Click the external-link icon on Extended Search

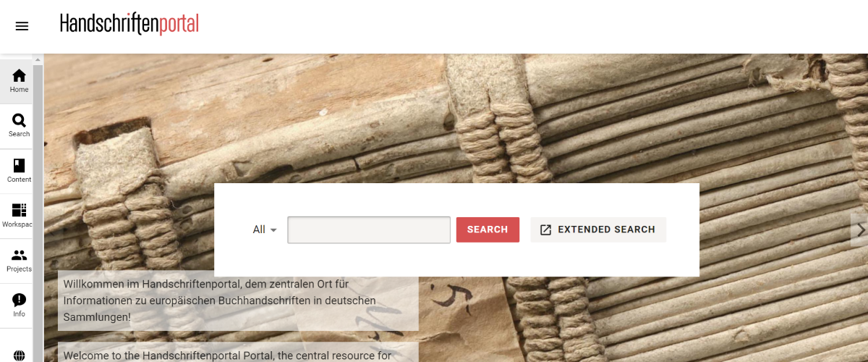click(x=546, y=230)
